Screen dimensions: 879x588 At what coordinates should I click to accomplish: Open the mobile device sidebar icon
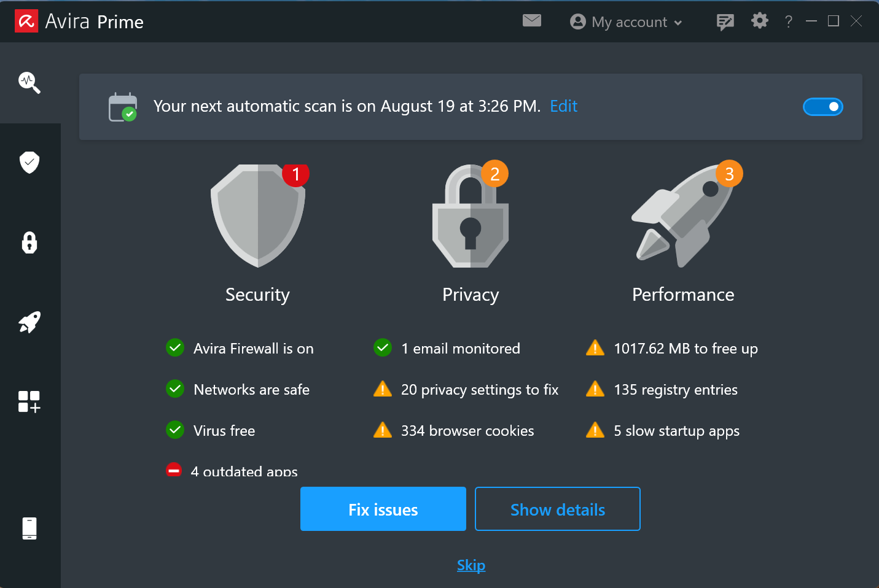pos(29,528)
